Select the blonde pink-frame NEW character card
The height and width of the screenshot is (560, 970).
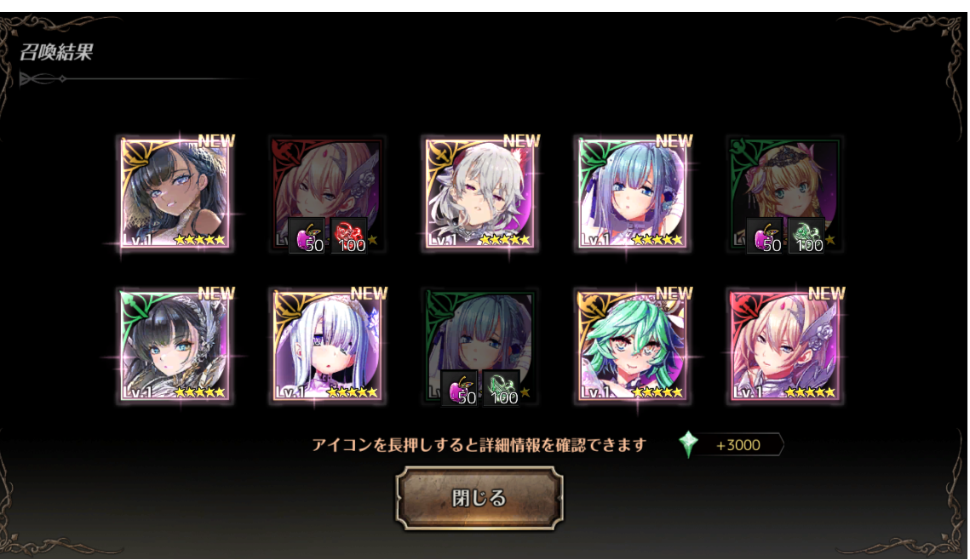coord(786,346)
